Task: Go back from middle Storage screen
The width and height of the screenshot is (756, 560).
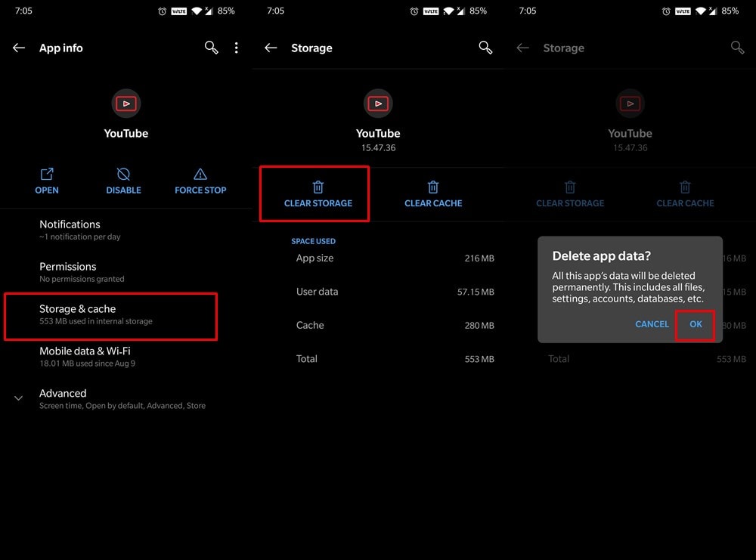Action: [x=271, y=48]
